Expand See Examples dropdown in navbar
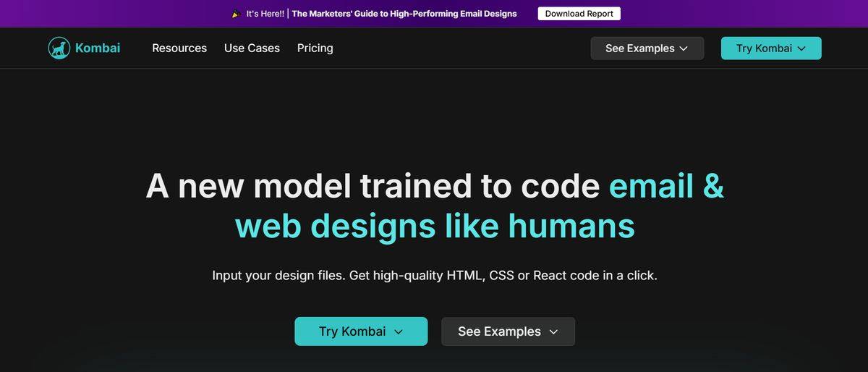 [647, 48]
